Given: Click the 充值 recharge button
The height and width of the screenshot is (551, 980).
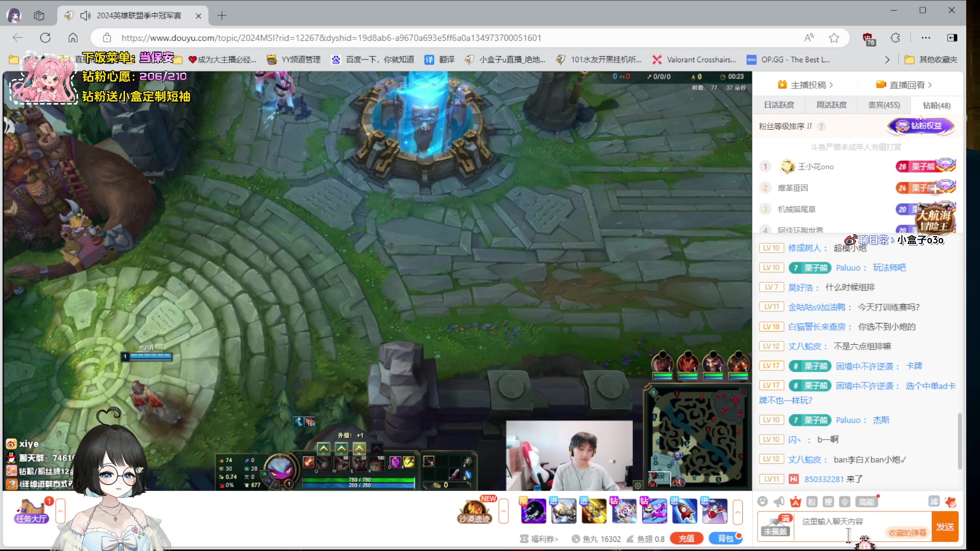Looking at the screenshot, I should pos(686,538).
